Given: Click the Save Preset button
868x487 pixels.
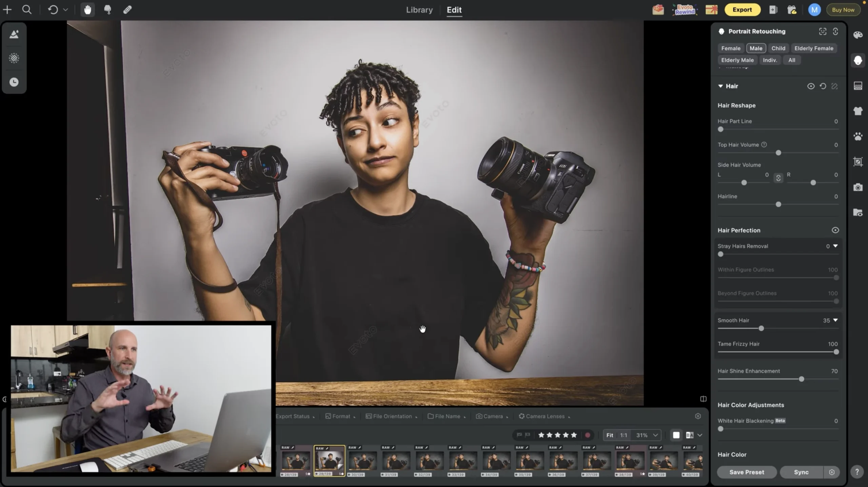Looking at the screenshot, I should 747,472.
